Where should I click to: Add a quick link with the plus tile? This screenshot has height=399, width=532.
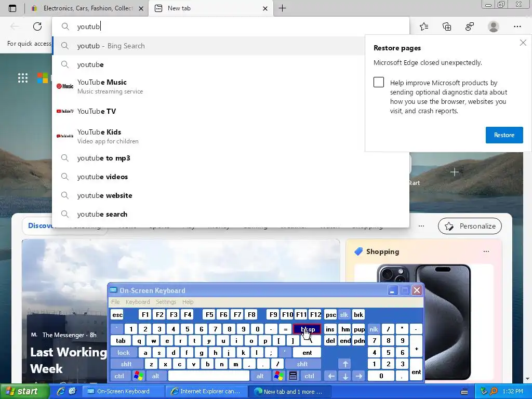pos(454,172)
